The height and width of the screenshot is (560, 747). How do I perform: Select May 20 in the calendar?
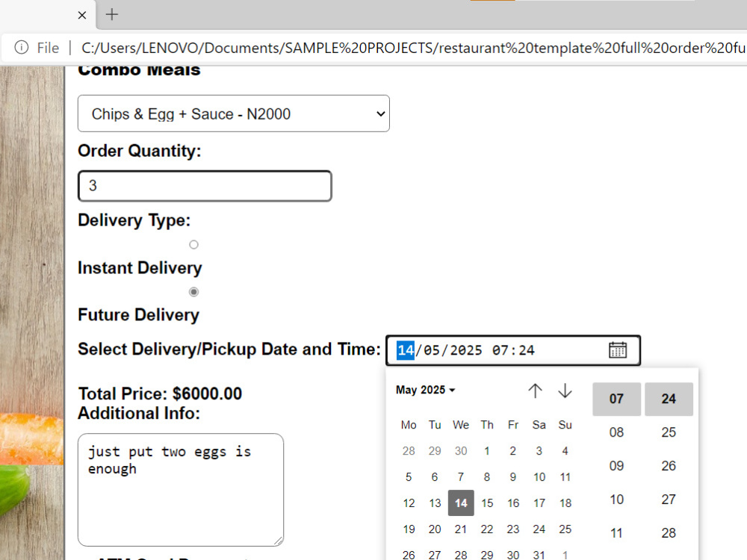(435, 529)
